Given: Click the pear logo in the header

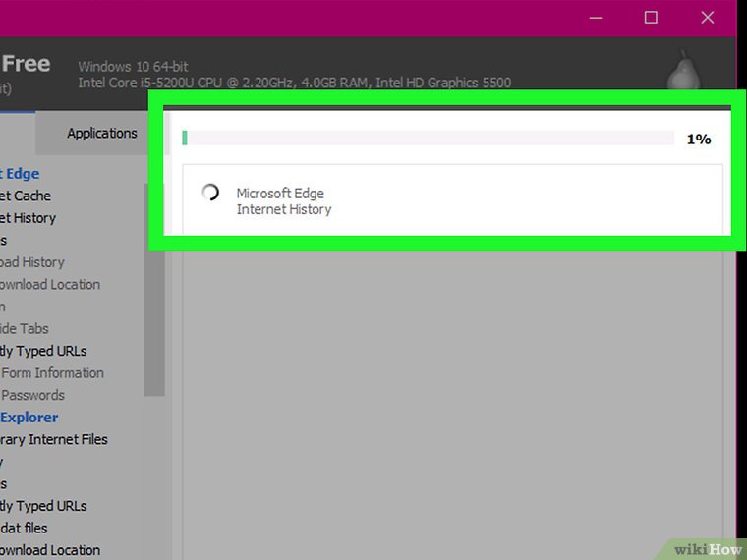Looking at the screenshot, I should (x=683, y=71).
